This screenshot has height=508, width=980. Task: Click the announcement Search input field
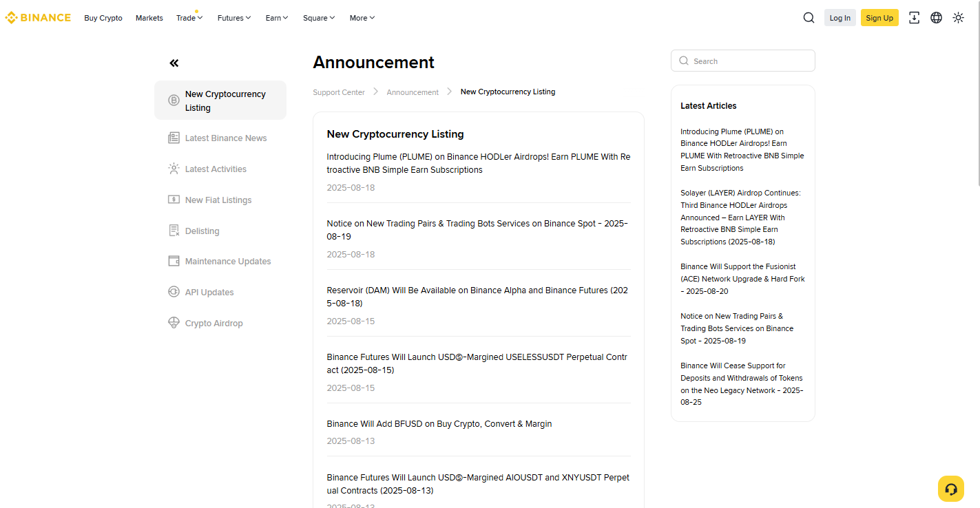(743, 61)
